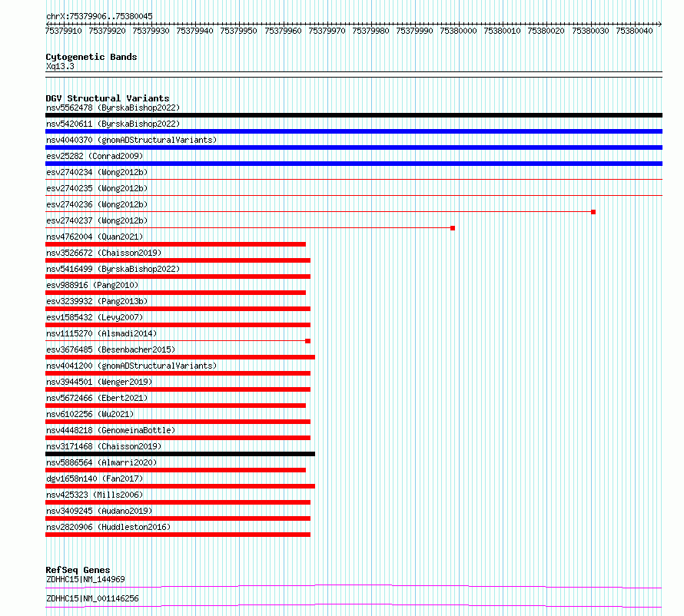This screenshot has width=684, height=616.
Task: Click ruler position 75379970
Action: tap(327, 31)
